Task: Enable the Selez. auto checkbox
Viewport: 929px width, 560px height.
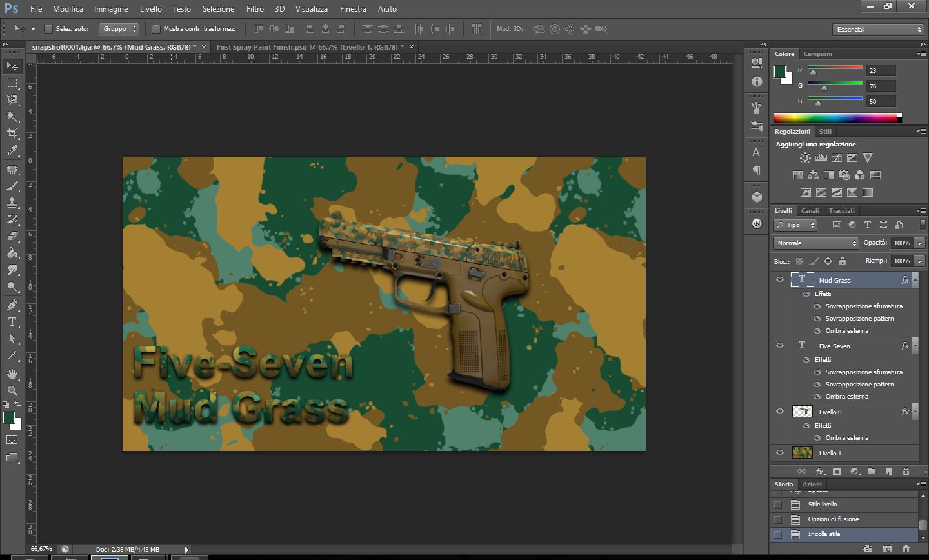Action: click(x=48, y=29)
